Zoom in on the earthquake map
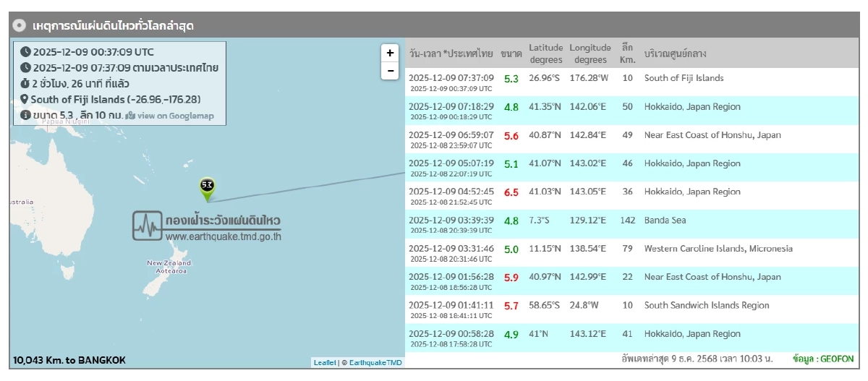Viewport: 868px width, 381px height. pyautogui.click(x=390, y=53)
